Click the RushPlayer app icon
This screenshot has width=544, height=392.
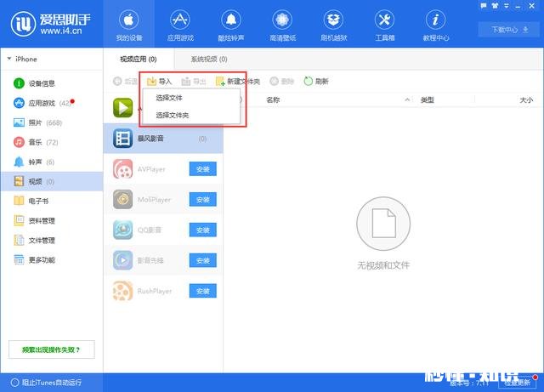point(122,291)
